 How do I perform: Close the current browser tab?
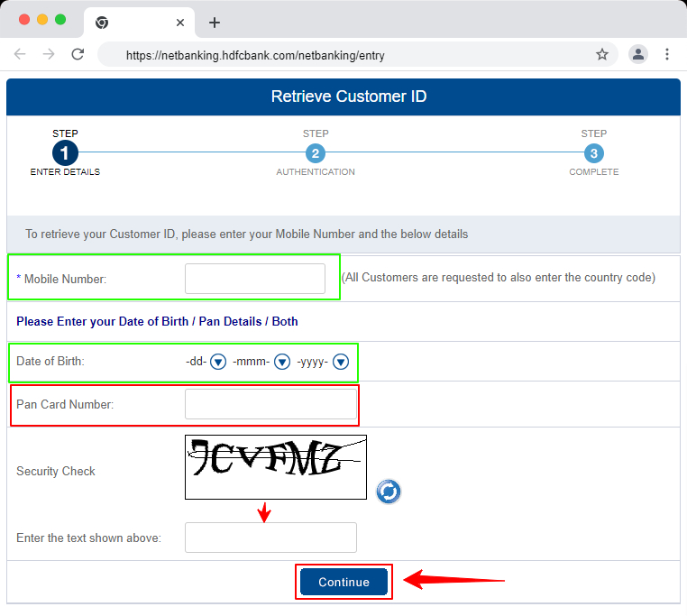[x=180, y=23]
